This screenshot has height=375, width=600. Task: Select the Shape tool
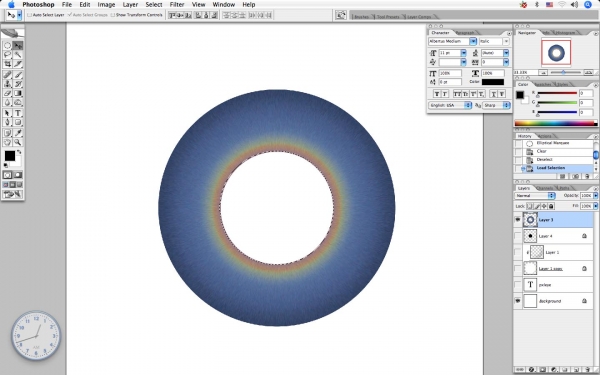coord(18,122)
